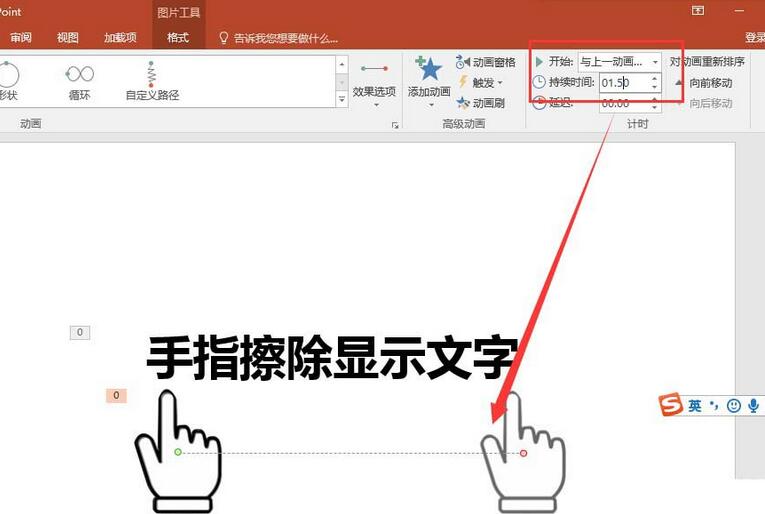
Task: Click the Sogou microphone voice input icon
Action: [753, 406]
